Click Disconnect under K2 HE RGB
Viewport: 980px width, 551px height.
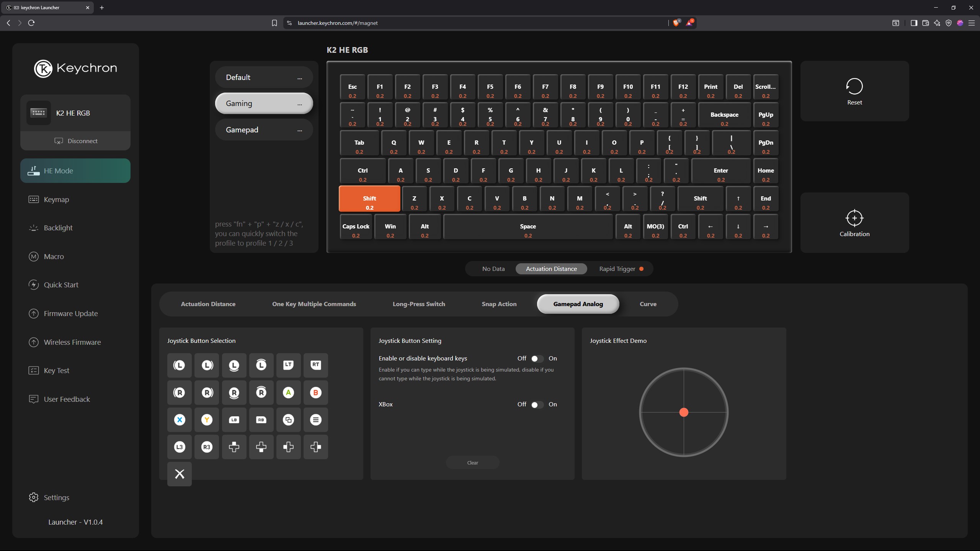coord(75,141)
